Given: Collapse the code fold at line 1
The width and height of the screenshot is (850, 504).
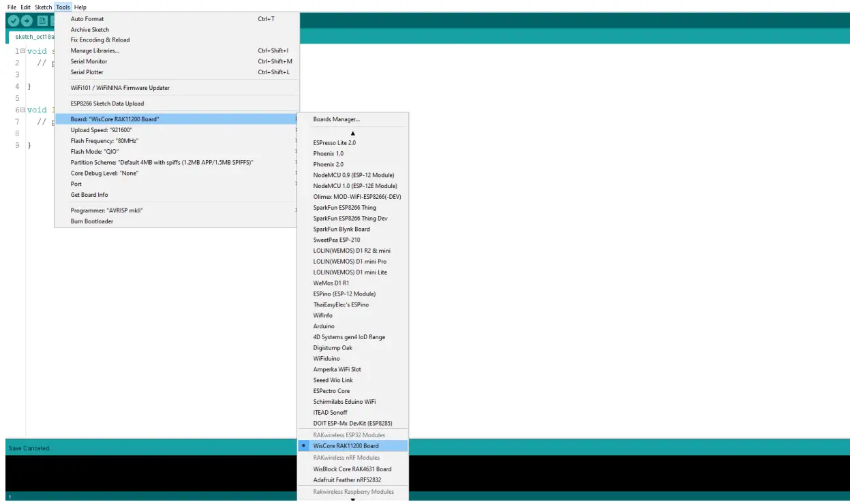Looking at the screenshot, I should pos(23,52).
